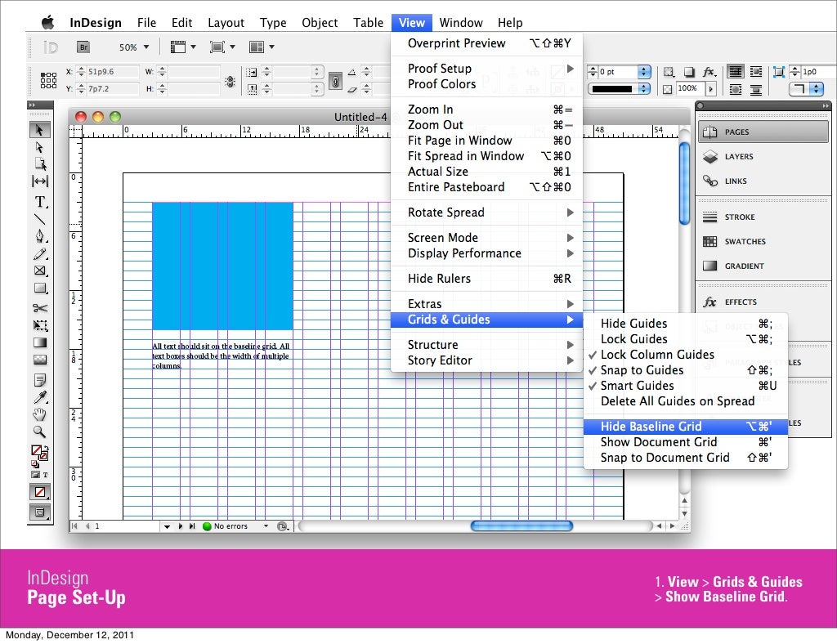This screenshot has height=644, width=837.
Task: Open the Layers panel
Action: (763, 156)
